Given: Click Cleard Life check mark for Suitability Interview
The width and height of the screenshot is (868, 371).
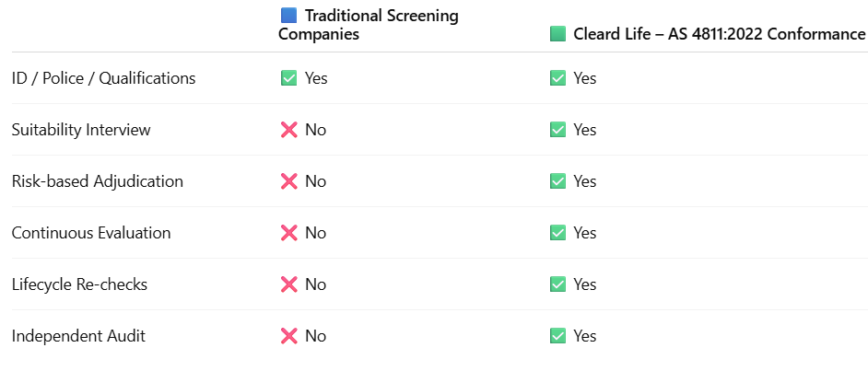Looking at the screenshot, I should (557, 130).
